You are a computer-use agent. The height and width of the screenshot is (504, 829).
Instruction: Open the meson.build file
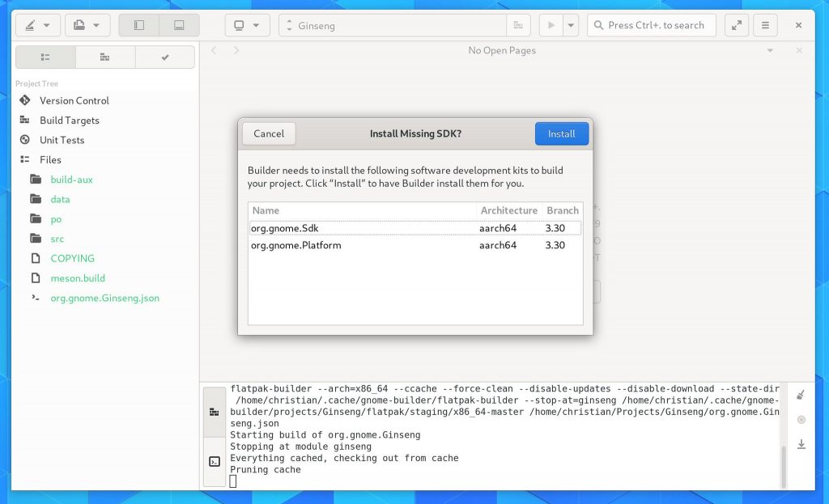pyautogui.click(x=78, y=278)
